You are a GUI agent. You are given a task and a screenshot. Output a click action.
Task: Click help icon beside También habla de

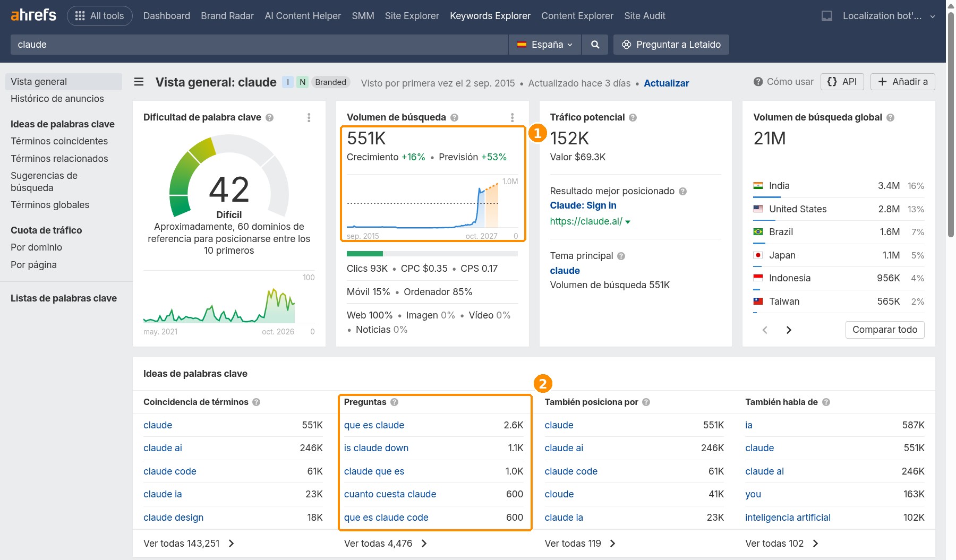pyautogui.click(x=826, y=402)
